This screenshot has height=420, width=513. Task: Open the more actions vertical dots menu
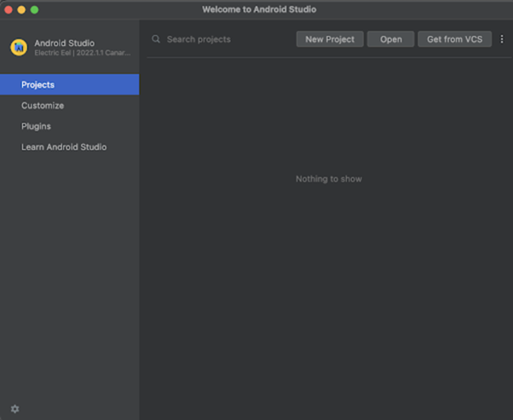click(502, 39)
